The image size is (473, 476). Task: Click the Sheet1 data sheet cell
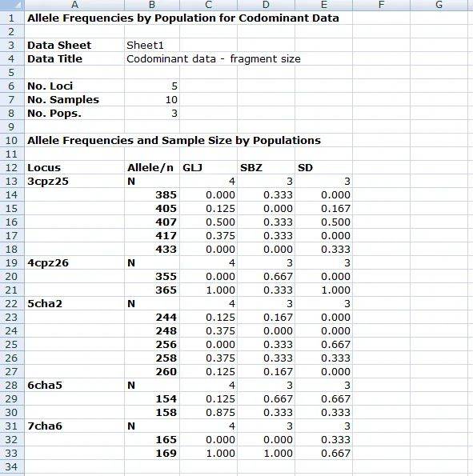pyautogui.click(x=152, y=45)
